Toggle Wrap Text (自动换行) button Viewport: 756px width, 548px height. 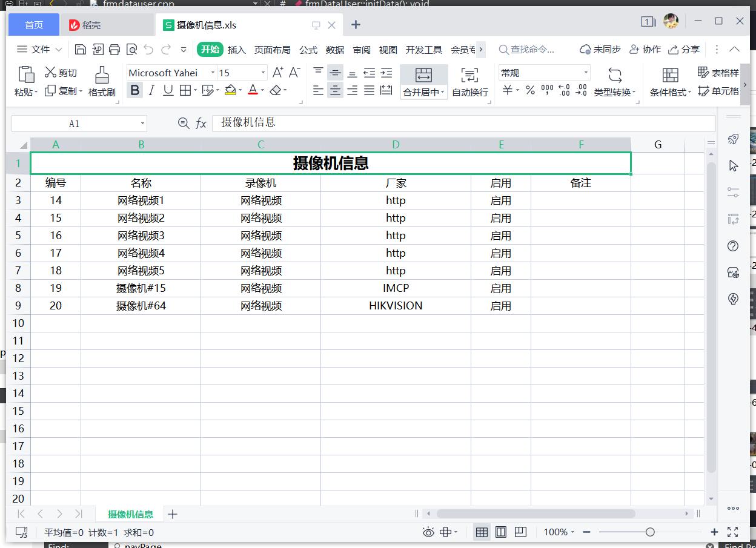469,75
